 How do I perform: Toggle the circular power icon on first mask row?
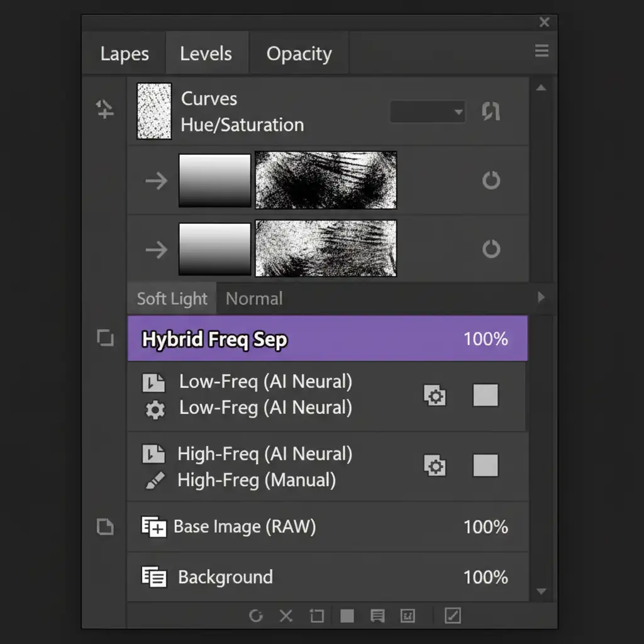tap(491, 181)
